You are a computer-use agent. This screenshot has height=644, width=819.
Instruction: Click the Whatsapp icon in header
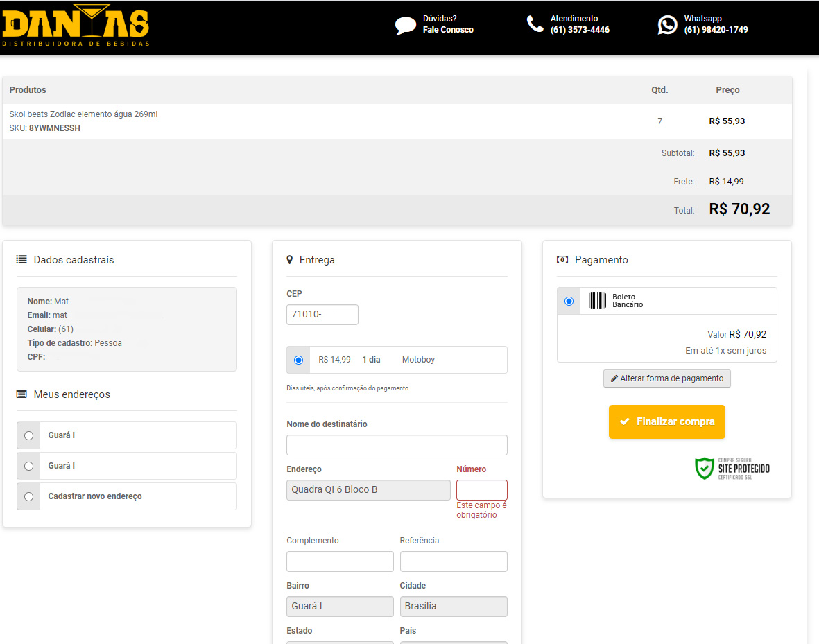click(x=667, y=25)
